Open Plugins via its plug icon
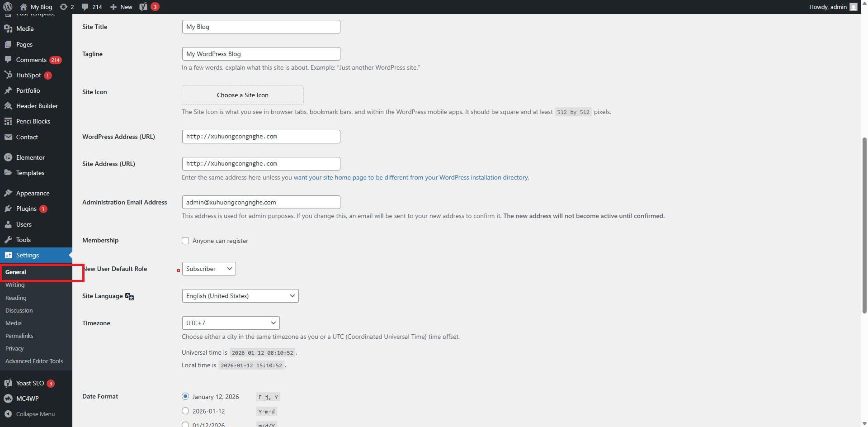This screenshot has width=868, height=427. [x=8, y=209]
